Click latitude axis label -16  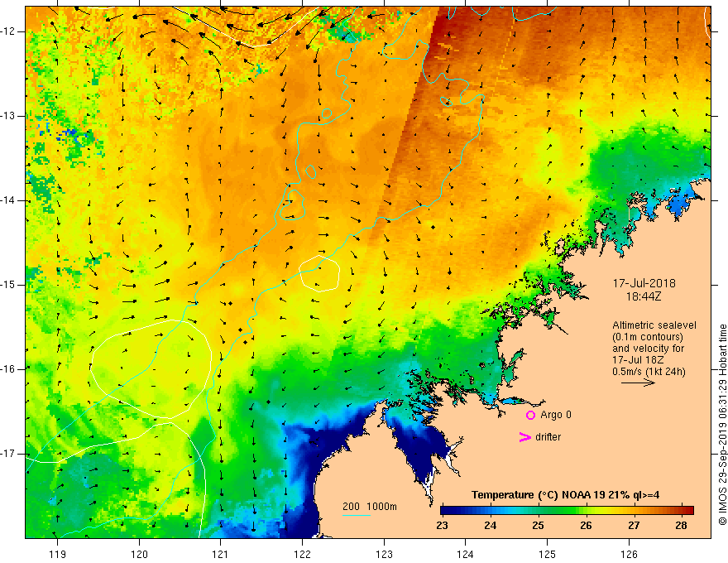click(x=9, y=369)
